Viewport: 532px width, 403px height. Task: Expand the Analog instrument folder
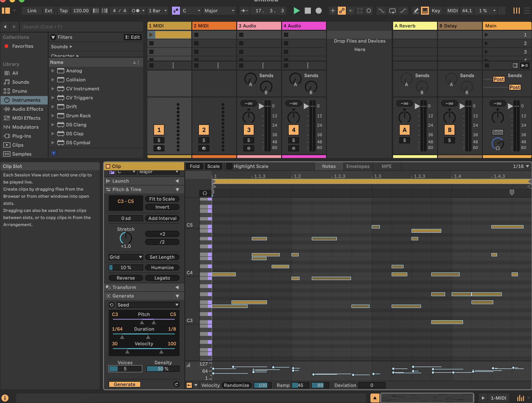click(53, 70)
